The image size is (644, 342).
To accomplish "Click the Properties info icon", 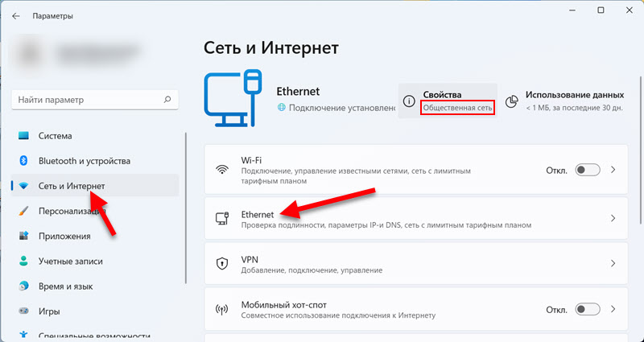I will [409, 101].
